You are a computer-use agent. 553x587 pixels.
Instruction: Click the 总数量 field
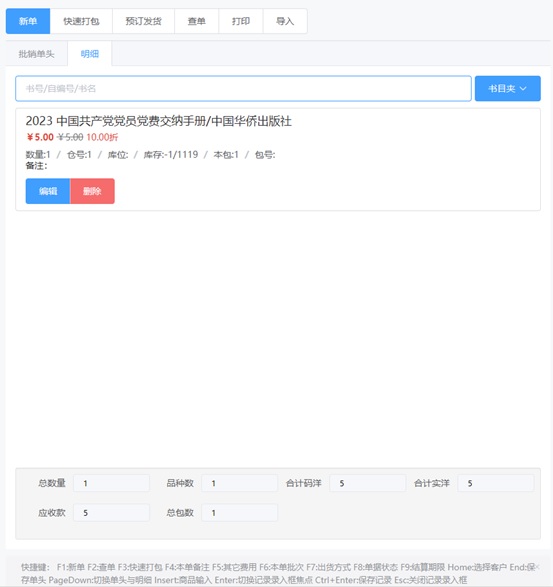click(x=112, y=483)
